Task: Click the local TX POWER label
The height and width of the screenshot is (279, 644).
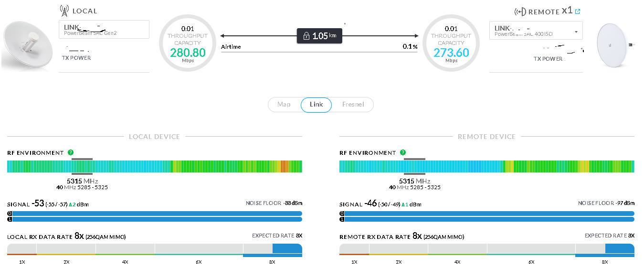Action: point(76,58)
